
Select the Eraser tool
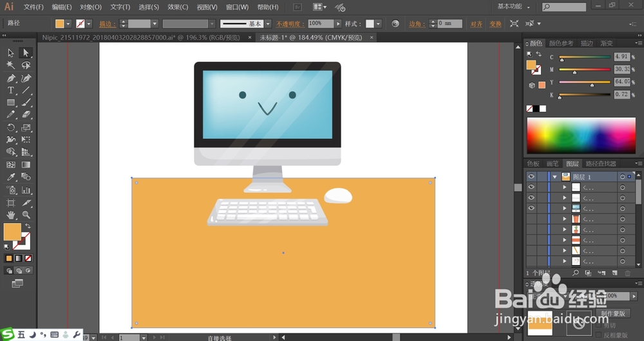tap(26, 115)
